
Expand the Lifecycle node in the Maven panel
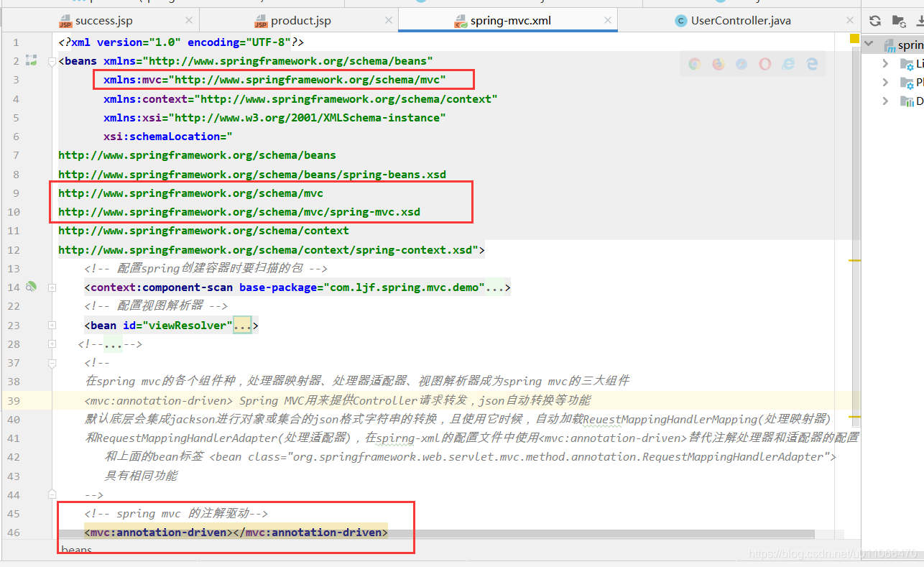pos(885,63)
